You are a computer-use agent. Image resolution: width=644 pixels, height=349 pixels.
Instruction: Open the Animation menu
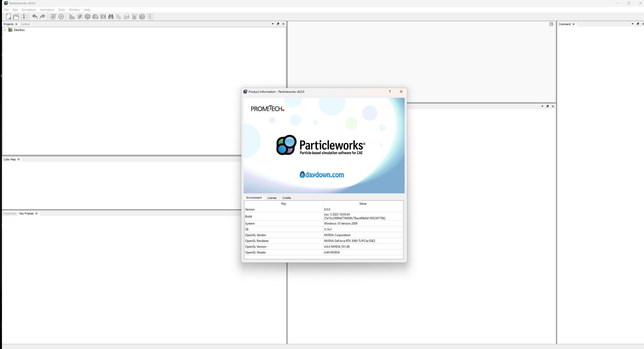pyautogui.click(x=47, y=10)
